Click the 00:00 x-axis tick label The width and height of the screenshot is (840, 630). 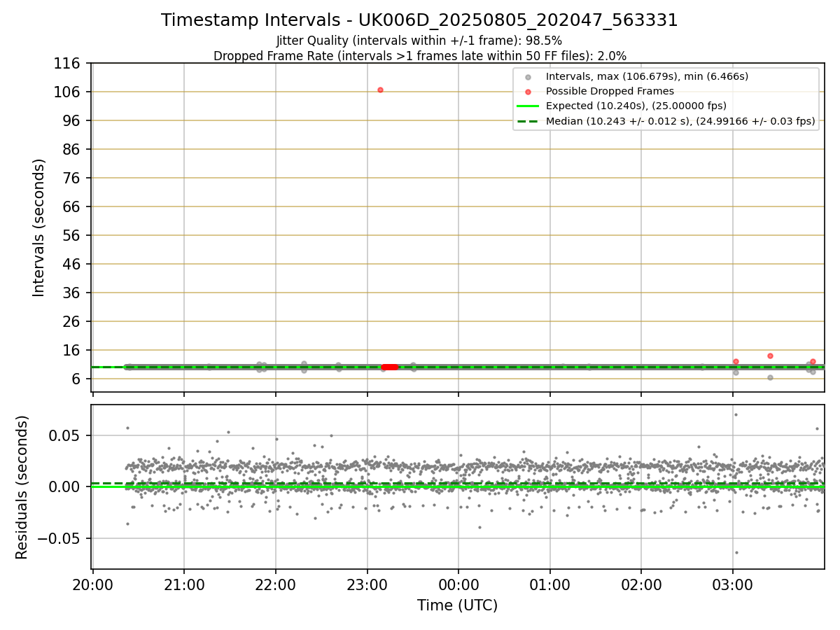click(458, 584)
